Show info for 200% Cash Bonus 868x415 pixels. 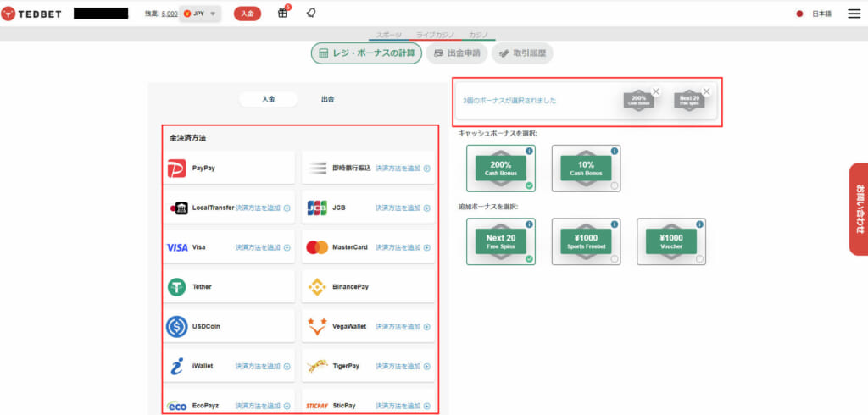529,151
